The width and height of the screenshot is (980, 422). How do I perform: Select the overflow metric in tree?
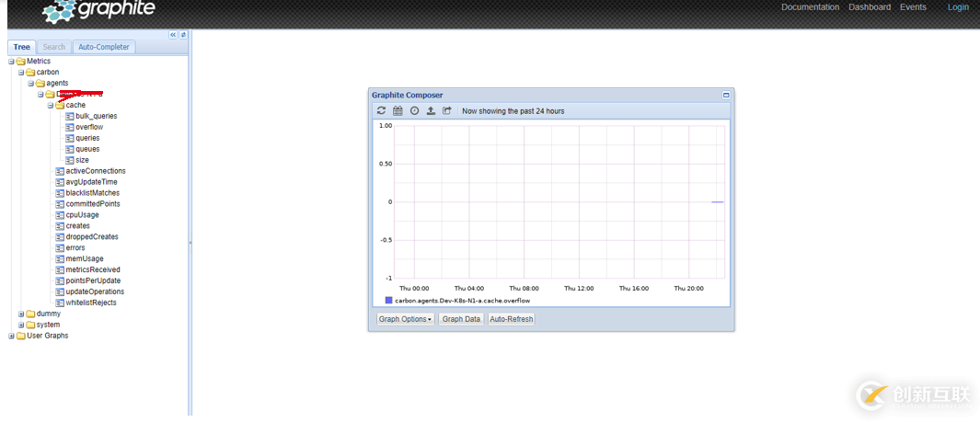(x=89, y=128)
